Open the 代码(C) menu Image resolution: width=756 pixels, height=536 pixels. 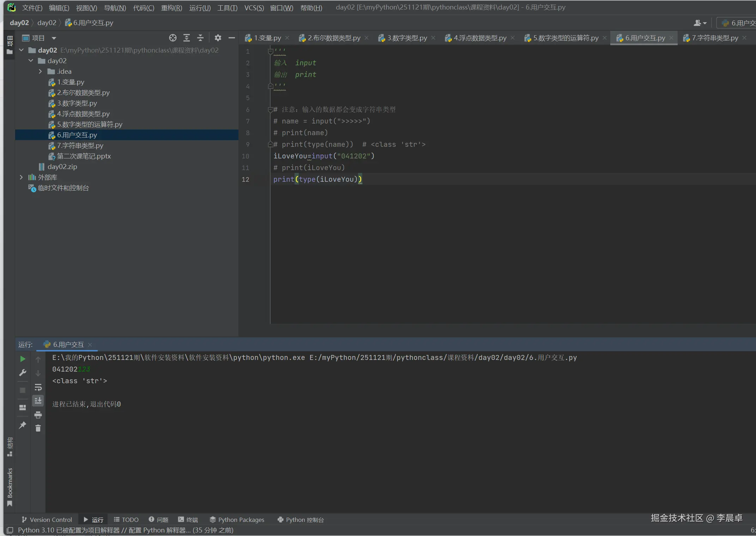[x=143, y=7]
